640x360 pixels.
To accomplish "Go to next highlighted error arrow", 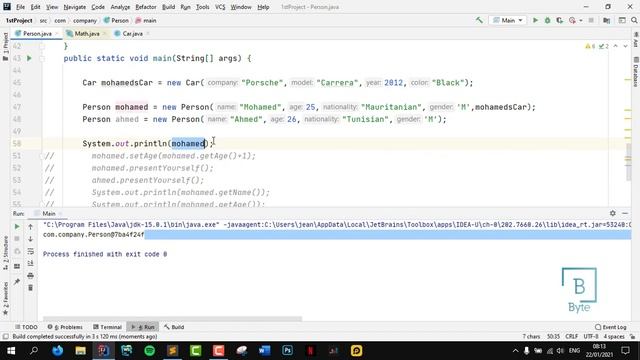I will click(625, 46).
